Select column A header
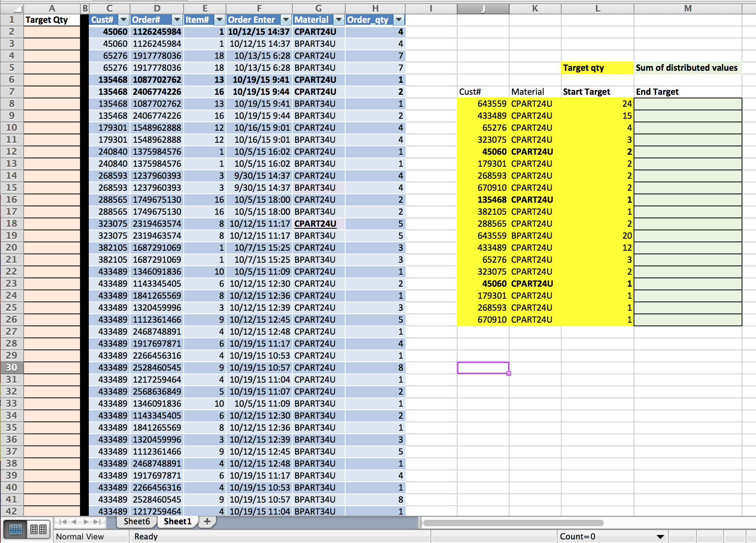The image size is (756, 543). point(52,8)
